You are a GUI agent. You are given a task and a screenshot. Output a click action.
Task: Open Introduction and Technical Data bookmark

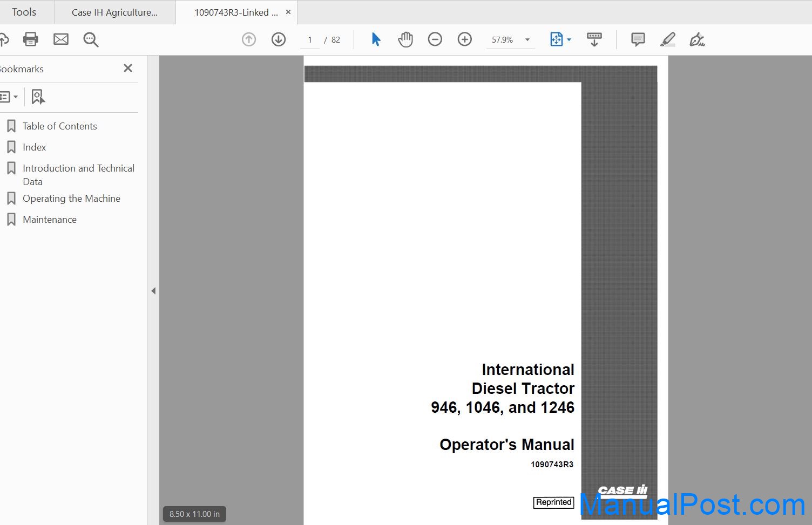pos(78,175)
